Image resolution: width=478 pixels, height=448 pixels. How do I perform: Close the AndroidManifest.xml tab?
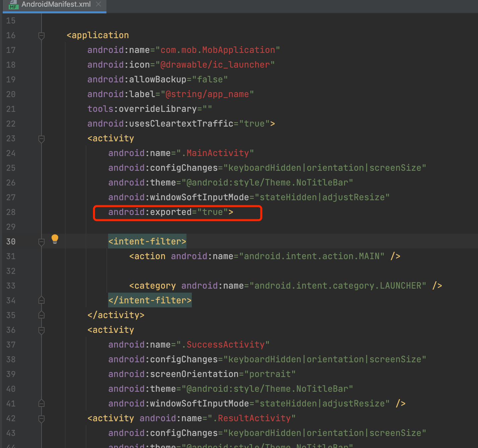pos(98,4)
